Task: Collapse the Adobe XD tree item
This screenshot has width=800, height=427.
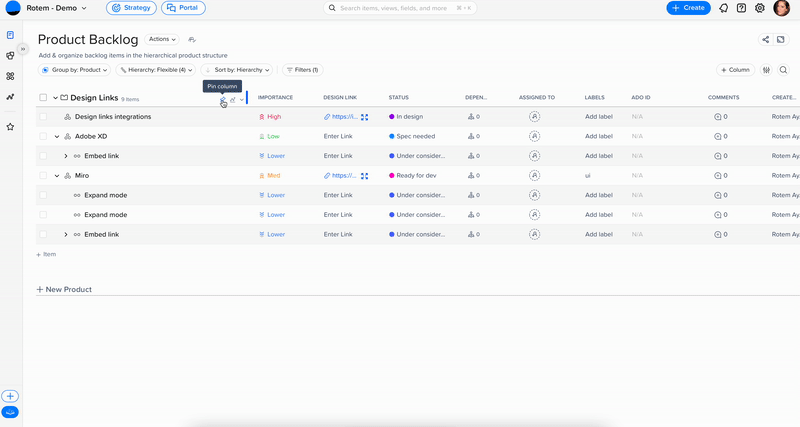Action: [57, 136]
